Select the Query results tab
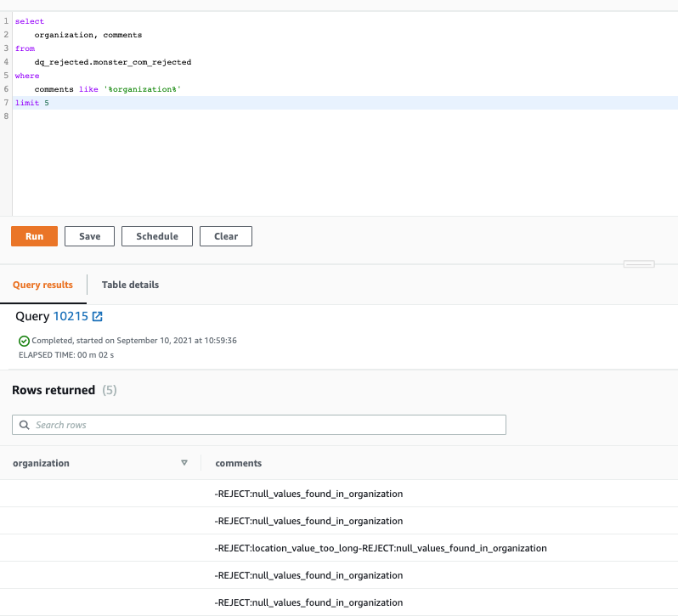678x616 pixels. tap(42, 285)
